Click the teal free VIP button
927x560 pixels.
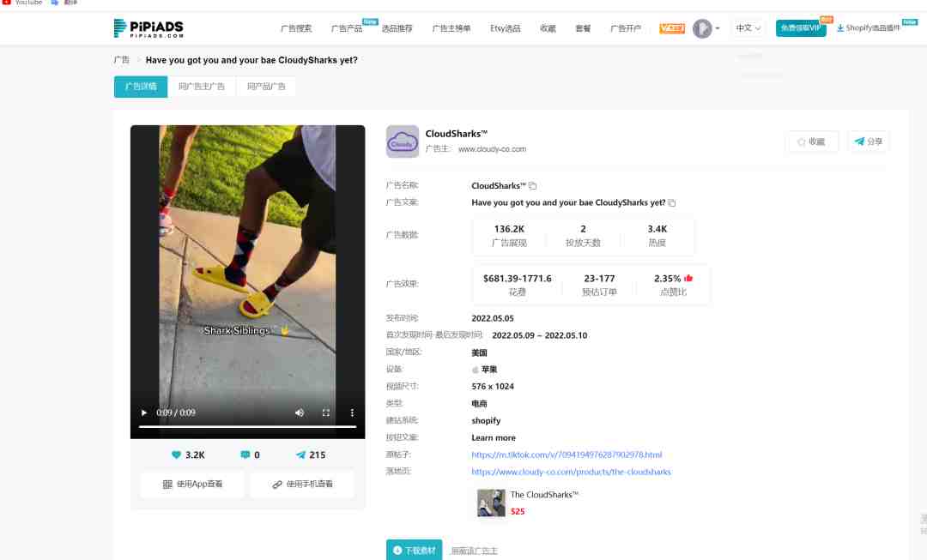click(x=801, y=28)
